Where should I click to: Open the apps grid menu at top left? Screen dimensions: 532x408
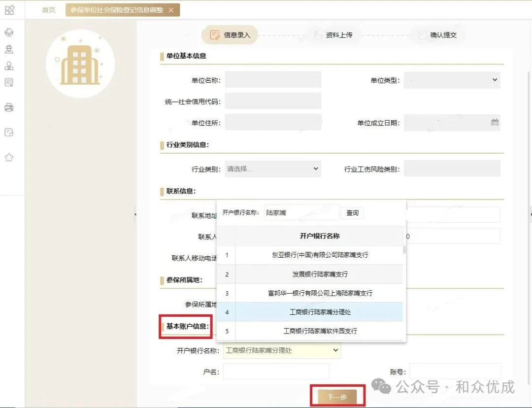tap(10, 9)
